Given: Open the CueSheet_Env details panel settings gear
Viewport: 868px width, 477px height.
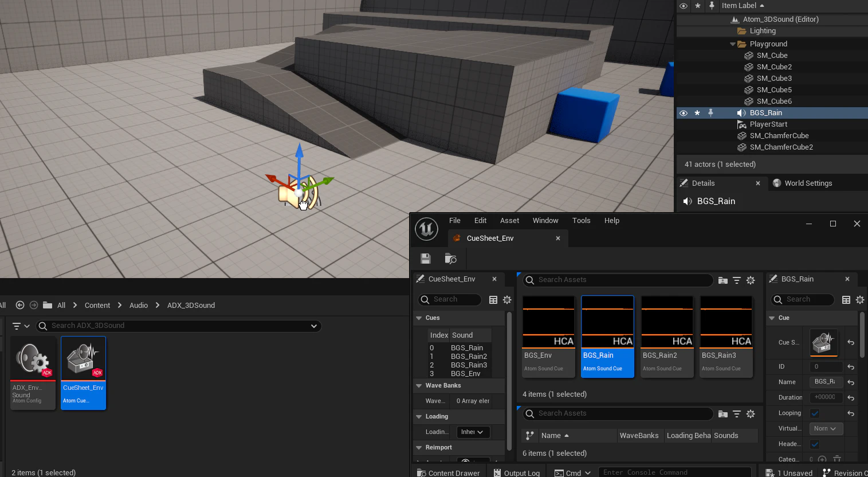Looking at the screenshot, I should tap(507, 300).
